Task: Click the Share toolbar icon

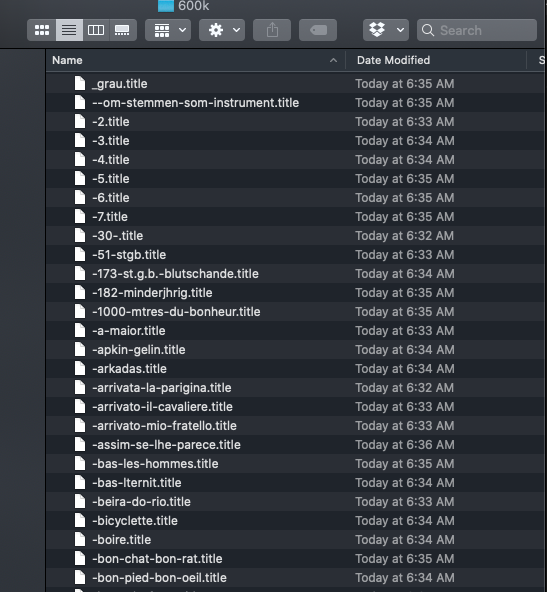Action: coord(272,30)
